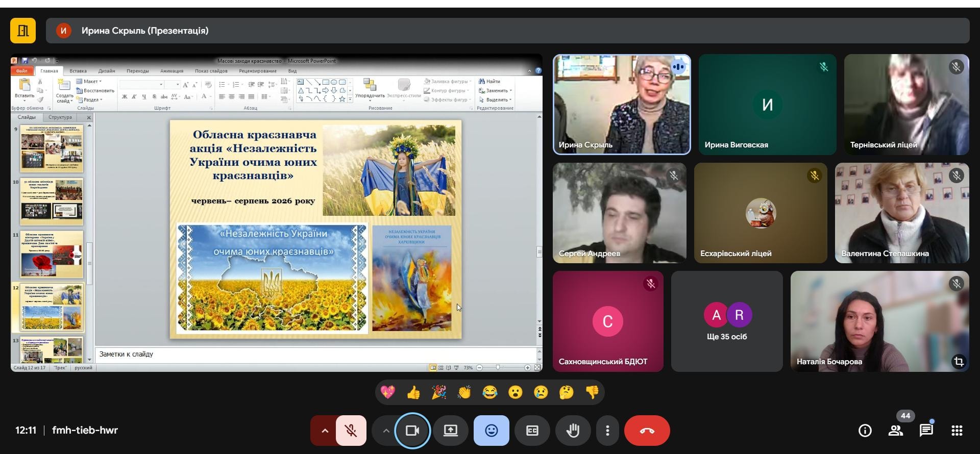
Task: Switch to the Структура pane tab
Action: click(x=60, y=117)
